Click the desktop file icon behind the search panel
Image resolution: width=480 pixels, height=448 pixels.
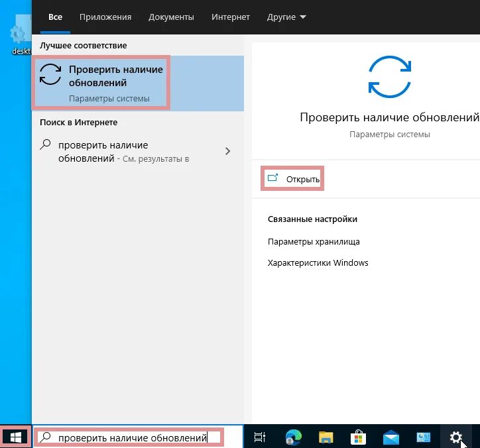pyautogui.click(x=20, y=34)
